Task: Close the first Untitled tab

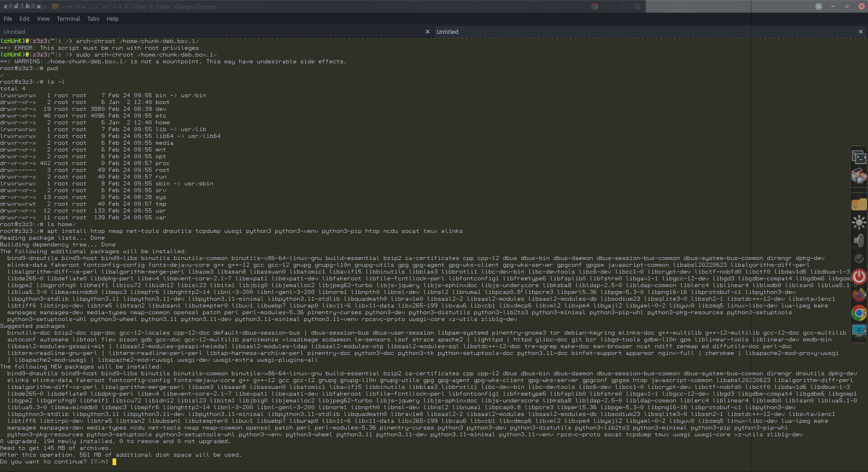Action: coord(427,32)
